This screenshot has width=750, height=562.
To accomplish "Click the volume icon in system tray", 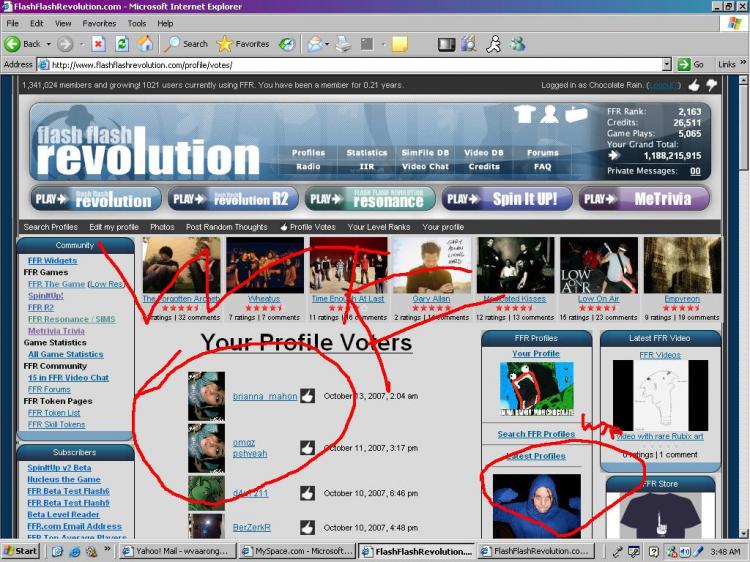I will [x=685, y=551].
